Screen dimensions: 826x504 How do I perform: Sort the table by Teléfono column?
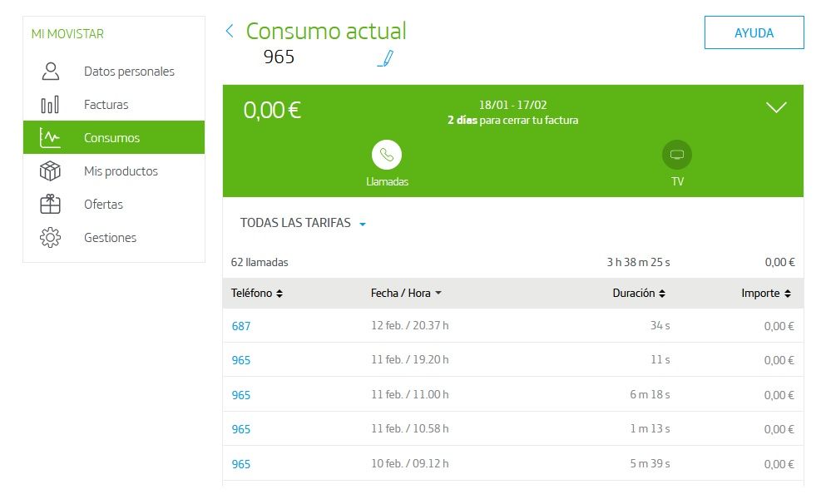[257, 294]
